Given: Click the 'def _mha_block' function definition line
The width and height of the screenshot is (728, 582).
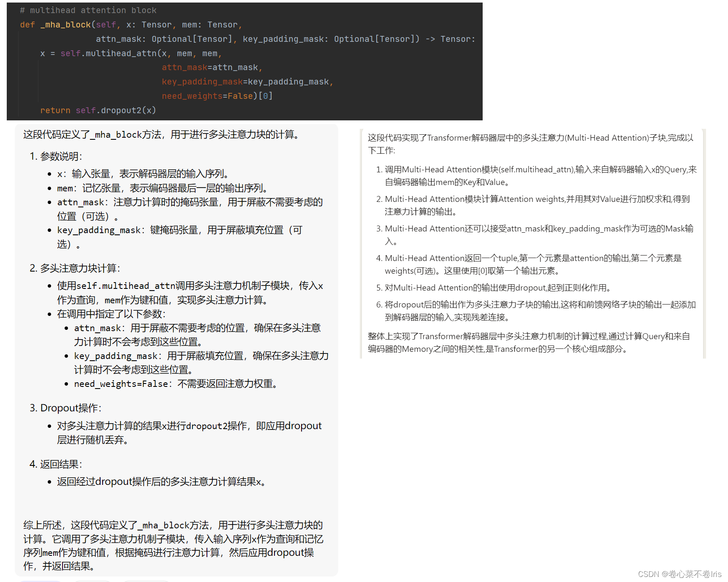Looking at the screenshot, I should pyautogui.click(x=131, y=24).
